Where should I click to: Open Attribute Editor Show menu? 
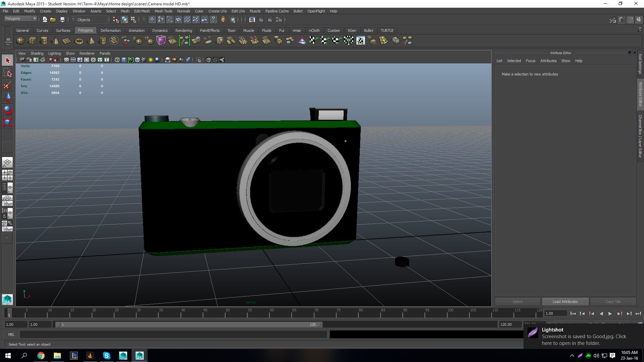tap(566, 61)
